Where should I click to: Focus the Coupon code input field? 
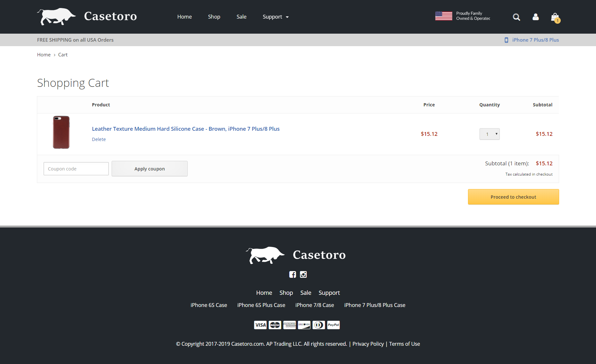click(x=76, y=169)
